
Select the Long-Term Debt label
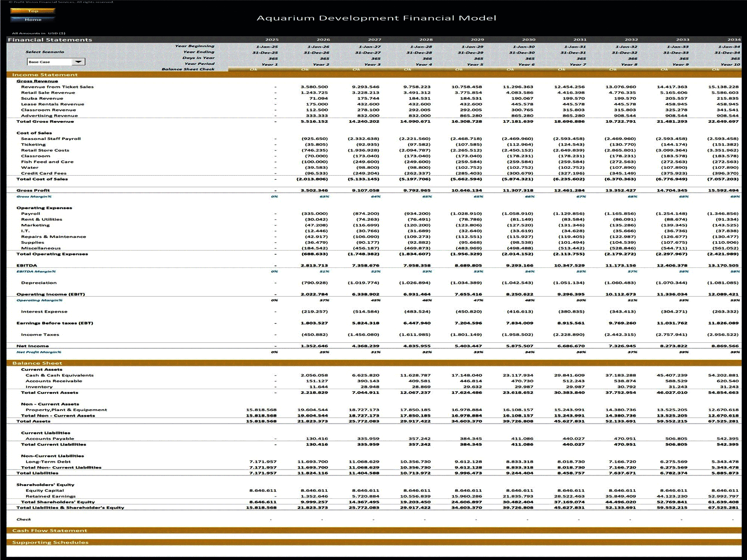tap(48, 462)
